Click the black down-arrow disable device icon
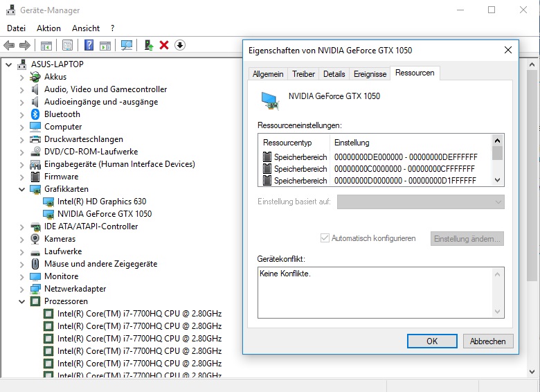This screenshot has width=540, height=392. point(180,45)
